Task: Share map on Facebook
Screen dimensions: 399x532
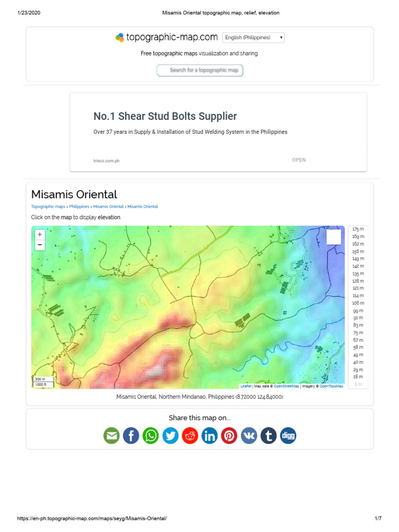Action: (x=131, y=436)
